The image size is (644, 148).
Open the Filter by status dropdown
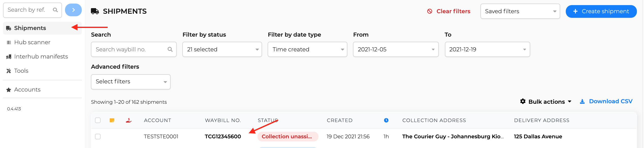[222, 49]
